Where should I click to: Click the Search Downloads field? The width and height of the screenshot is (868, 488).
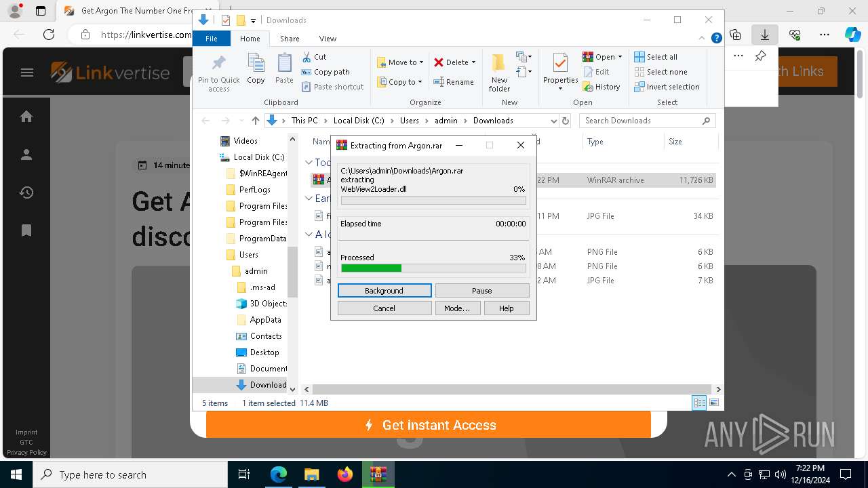click(x=647, y=121)
